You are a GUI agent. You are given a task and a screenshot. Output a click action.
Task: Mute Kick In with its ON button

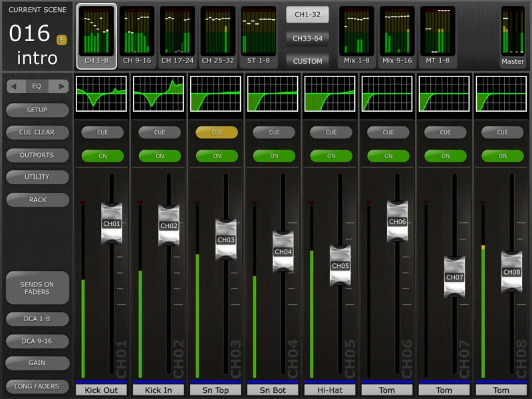pyautogui.click(x=160, y=156)
